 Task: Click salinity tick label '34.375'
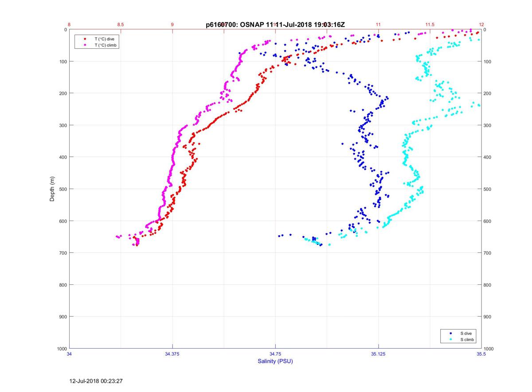point(172,354)
